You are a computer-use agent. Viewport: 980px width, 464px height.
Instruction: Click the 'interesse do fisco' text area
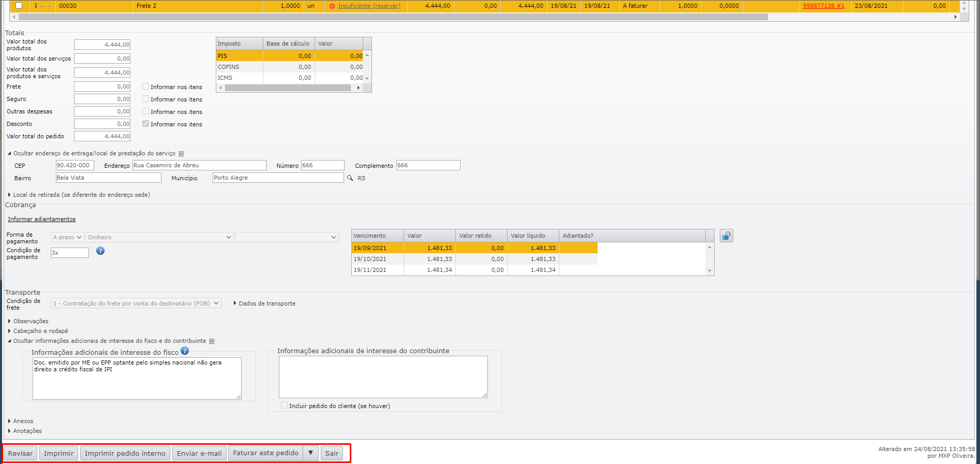[x=137, y=379]
